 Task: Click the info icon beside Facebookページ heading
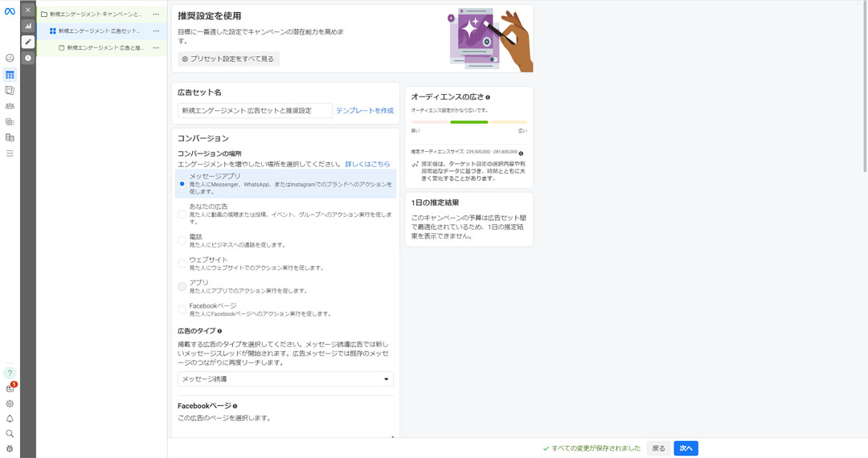[235, 406]
